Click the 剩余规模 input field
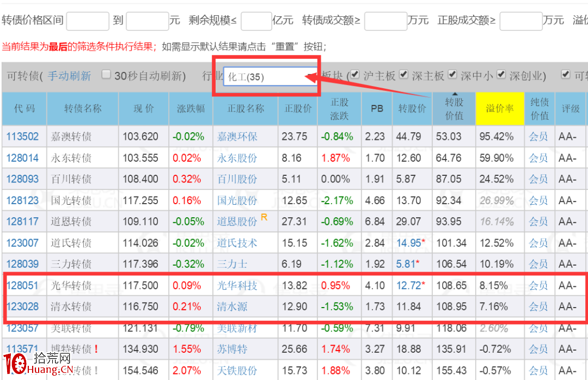This screenshot has width=588, height=380. click(x=256, y=21)
